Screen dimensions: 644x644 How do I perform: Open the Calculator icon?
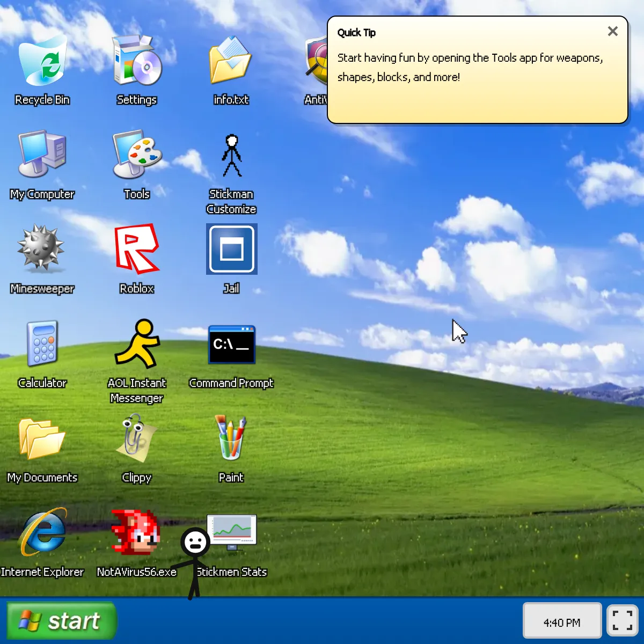[x=42, y=343]
